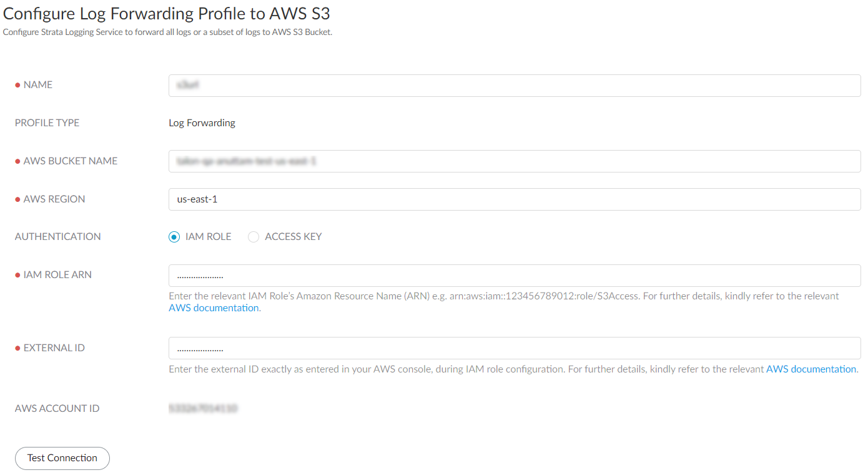Click the Log Forwarding profile type value
This screenshot has width=868, height=475.
(x=202, y=123)
